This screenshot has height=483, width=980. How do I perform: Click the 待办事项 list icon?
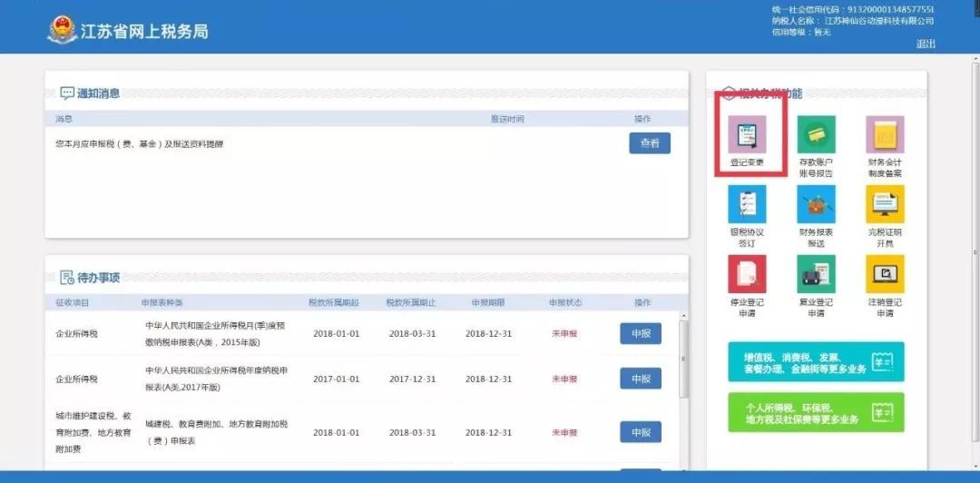click(67, 277)
